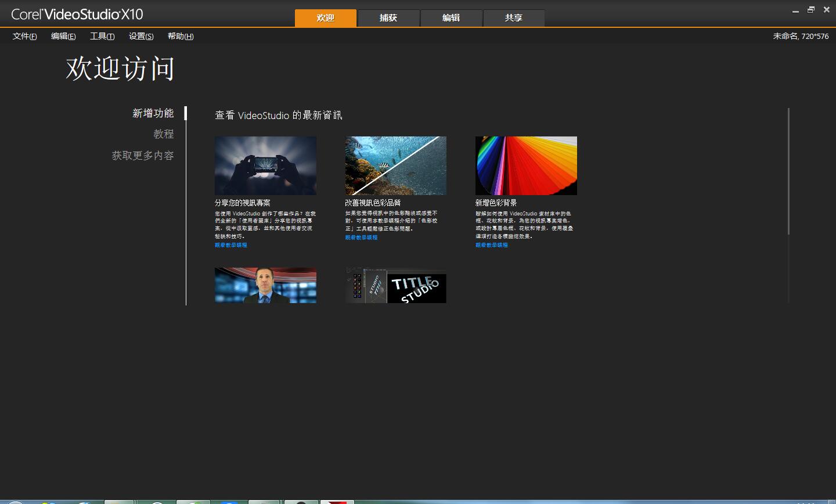The height and width of the screenshot is (504, 836).
Task: Open the Title Studio thumbnail
Action: click(396, 285)
